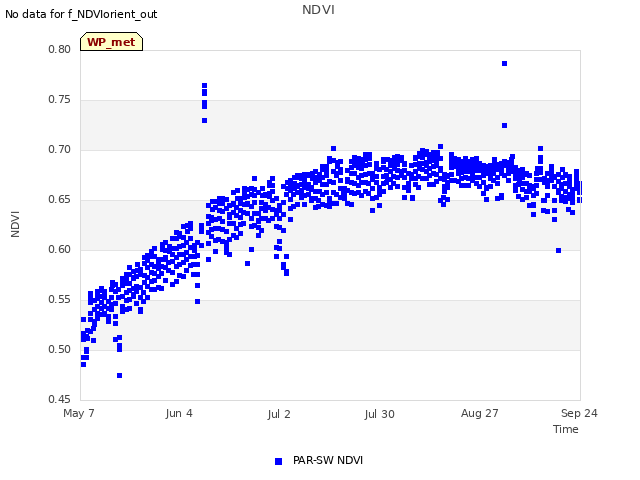Click the Time x-axis label
640x480 pixels.
pyautogui.click(x=565, y=429)
